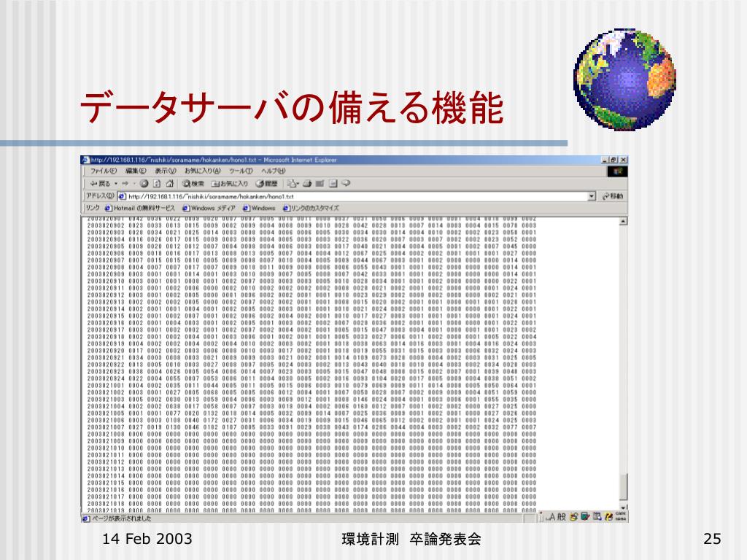Click the vertical scrollbar up arrow
This screenshot has width=747, height=560.
pos(623,222)
